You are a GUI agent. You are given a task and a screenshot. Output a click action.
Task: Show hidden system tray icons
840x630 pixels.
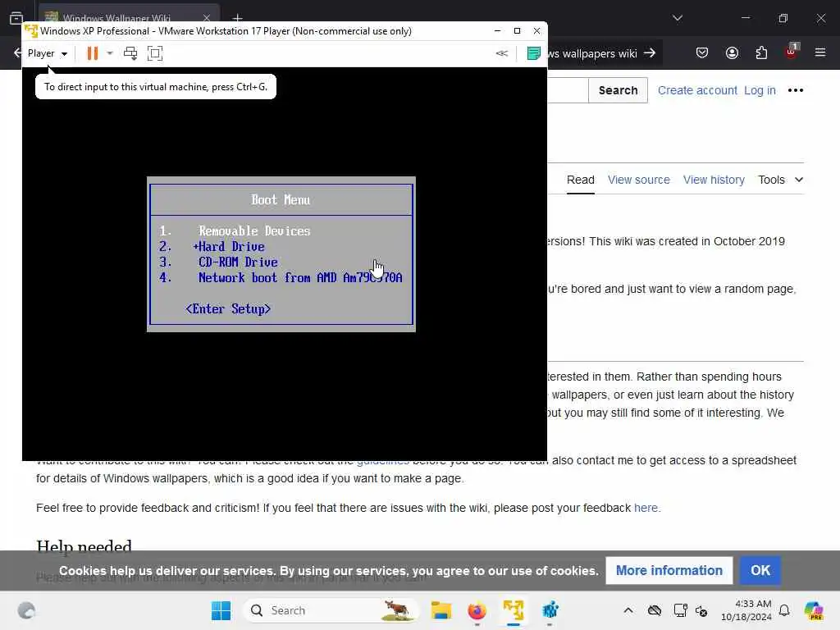(x=628, y=610)
